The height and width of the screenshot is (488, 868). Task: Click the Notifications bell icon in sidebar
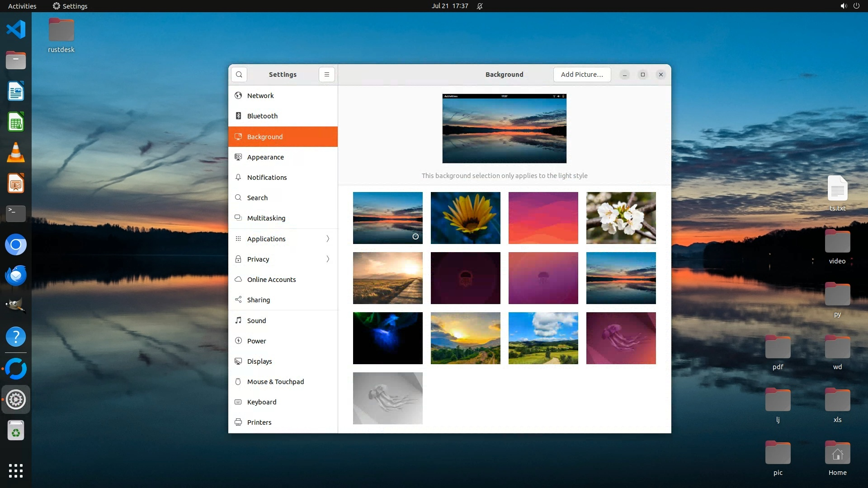(238, 178)
